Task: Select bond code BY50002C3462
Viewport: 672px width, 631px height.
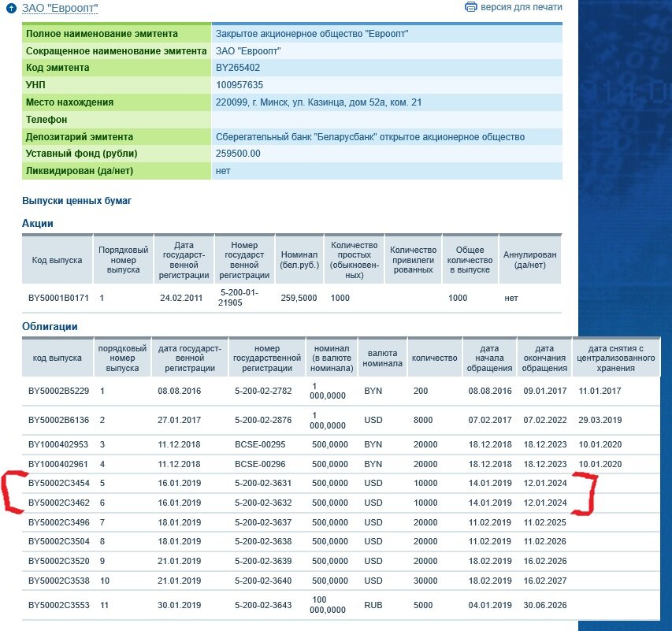Action: (x=59, y=503)
